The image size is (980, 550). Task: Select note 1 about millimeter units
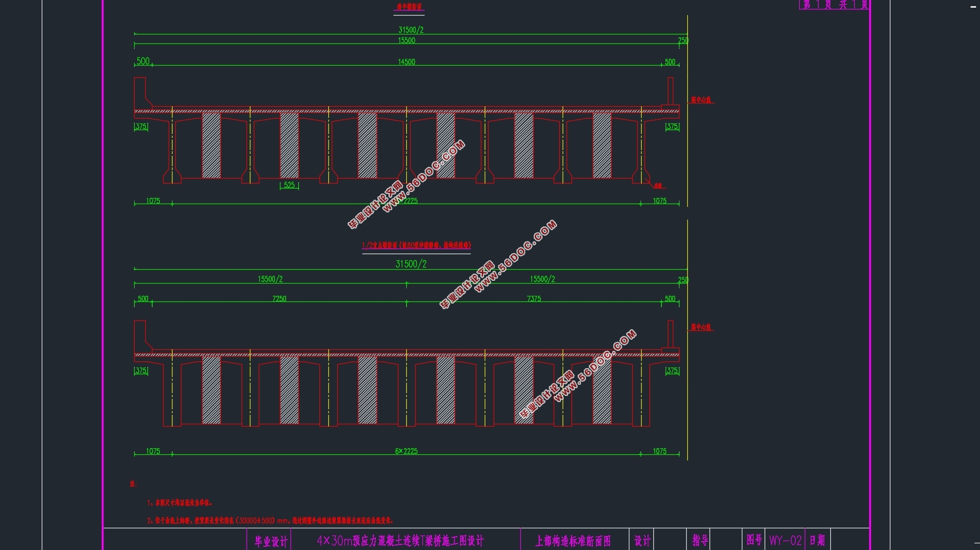point(179,503)
